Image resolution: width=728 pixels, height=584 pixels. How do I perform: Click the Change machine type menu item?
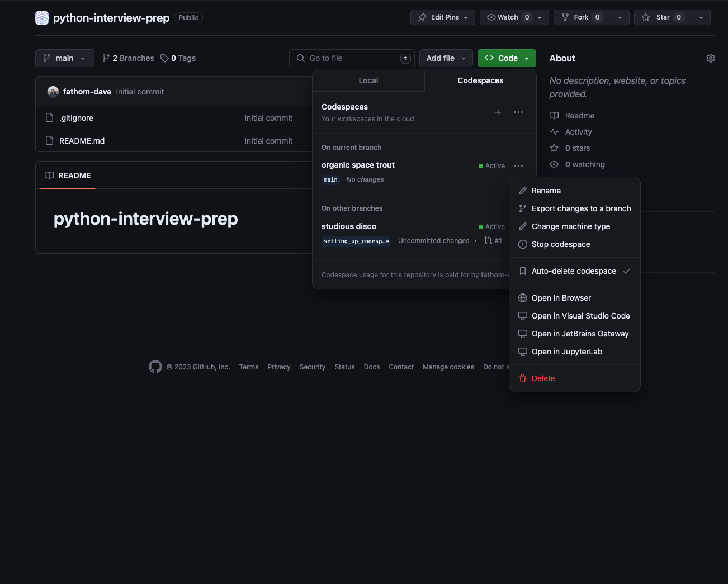click(x=574, y=226)
